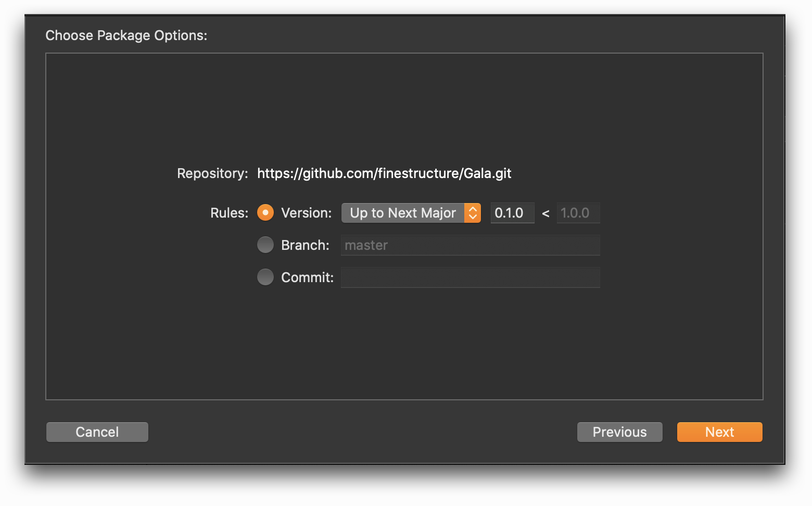Viewport: 812px width, 506px height.
Task: Go back with the Previous button
Action: (619, 432)
